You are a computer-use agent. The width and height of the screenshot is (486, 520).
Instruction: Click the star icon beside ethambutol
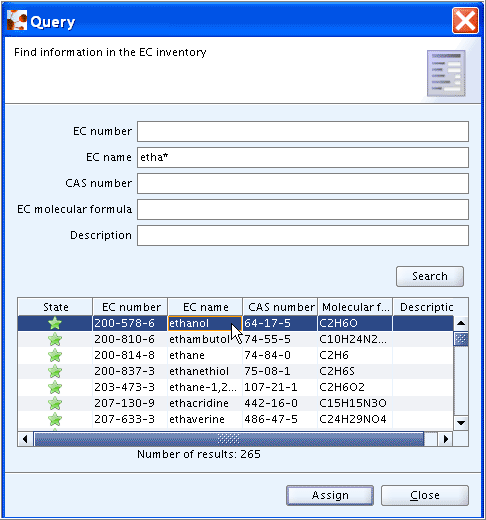coord(55,339)
